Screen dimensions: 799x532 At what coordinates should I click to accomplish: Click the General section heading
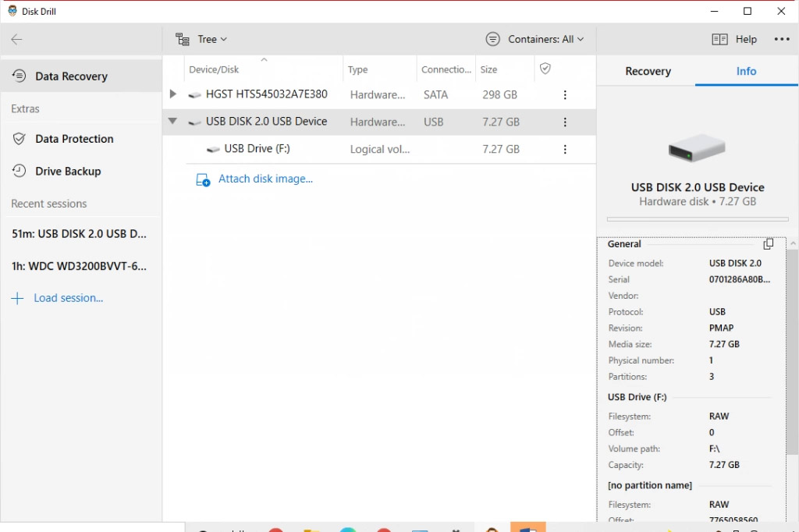[x=624, y=244]
